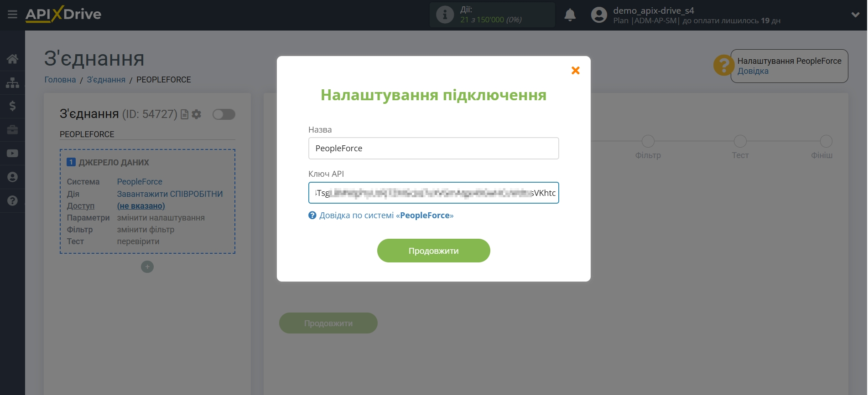Select the Фініш step marker
This screenshot has height=395, width=868.
pos(826,141)
